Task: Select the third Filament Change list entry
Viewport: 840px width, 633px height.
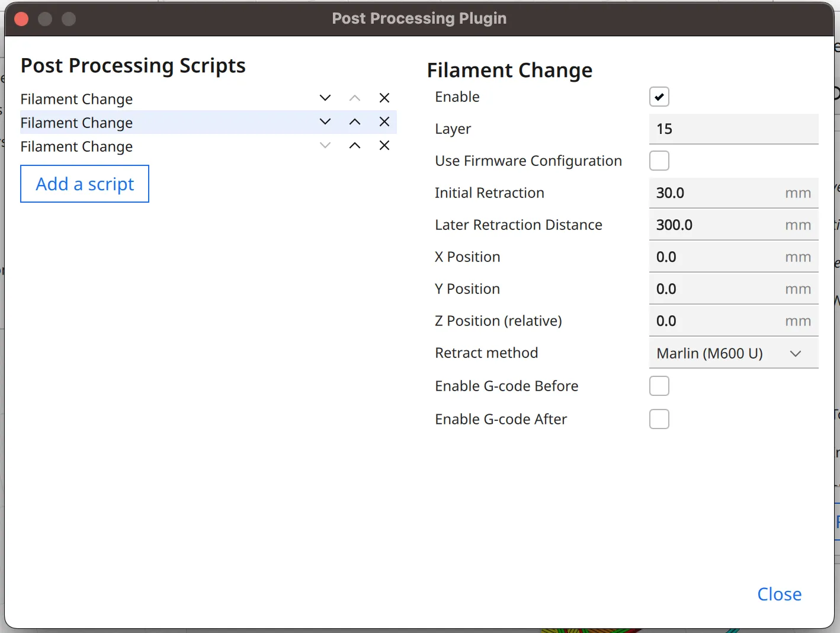Action: point(77,146)
